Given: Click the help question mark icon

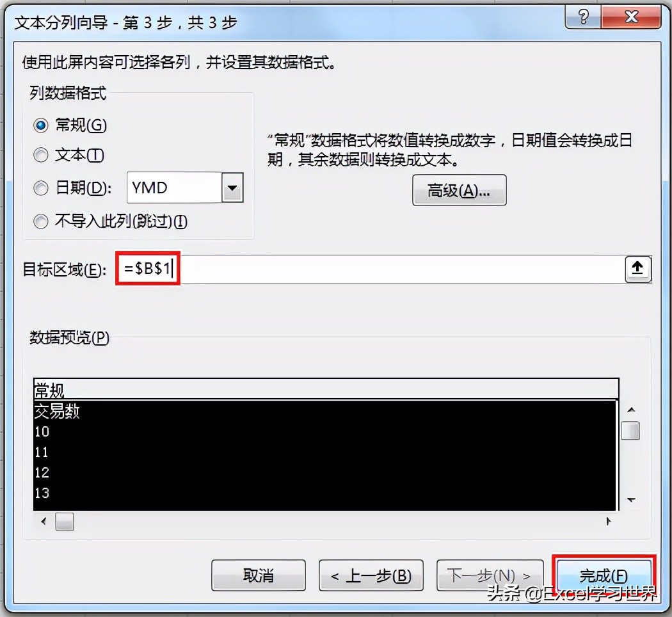Looking at the screenshot, I should (583, 17).
